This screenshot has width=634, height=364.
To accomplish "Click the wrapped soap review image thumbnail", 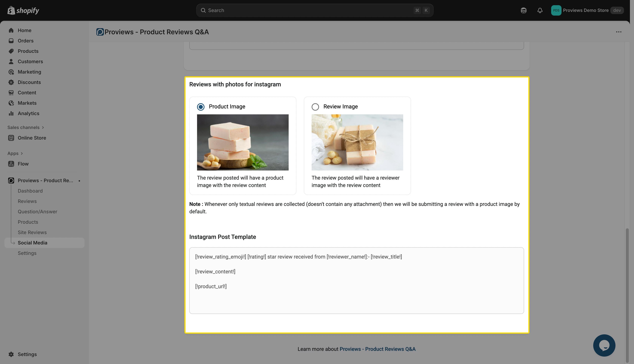I will pos(357,142).
